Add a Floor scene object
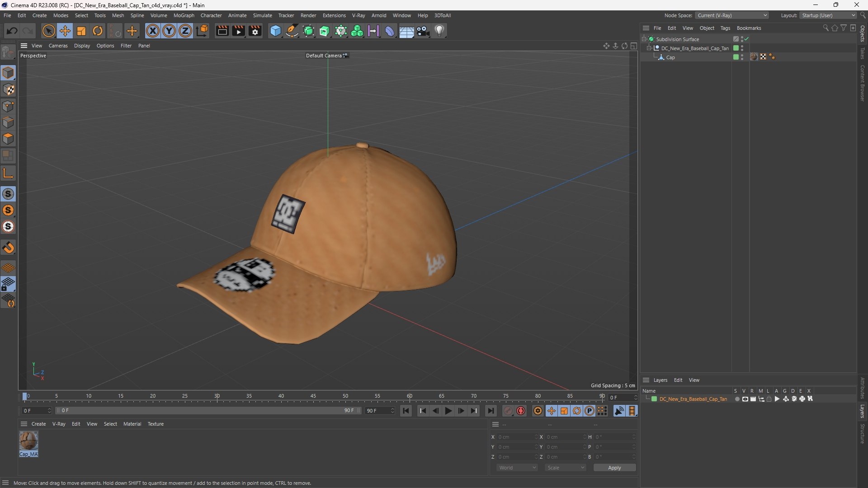The image size is (868, 488). [406, 31]
